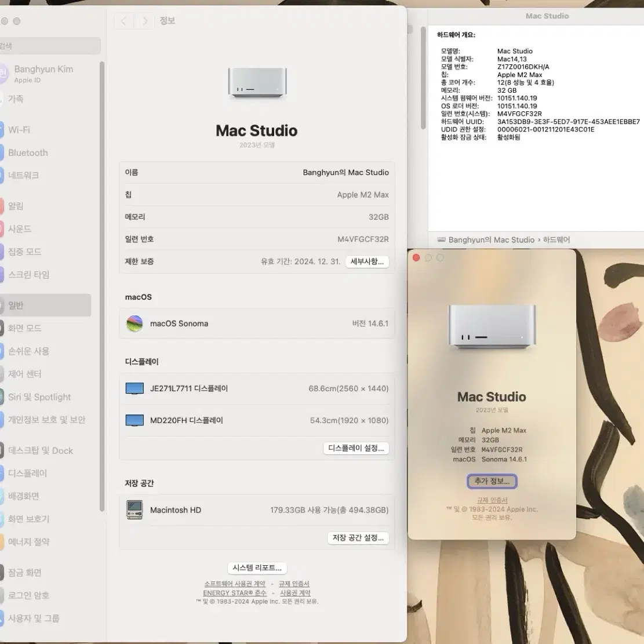
Task: Open 집중 모드 in the sidebar
Action: (x=25, y=252)
